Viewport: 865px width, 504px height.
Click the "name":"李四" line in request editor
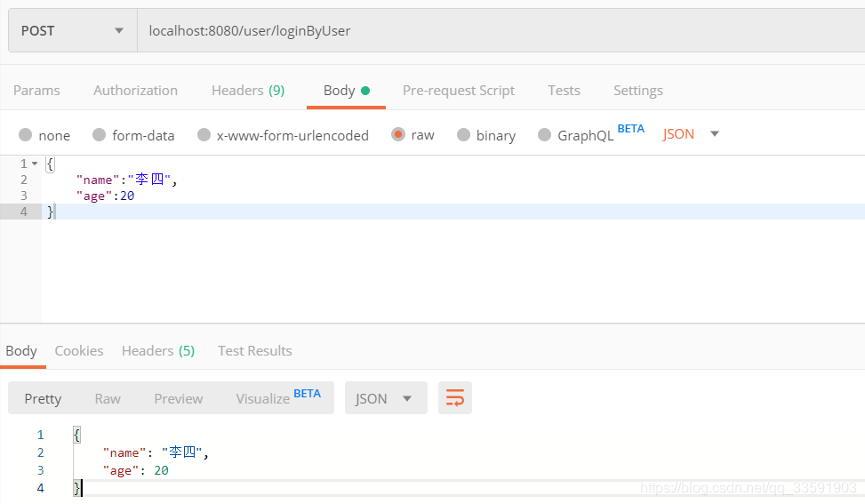click(x=126, y=180)
